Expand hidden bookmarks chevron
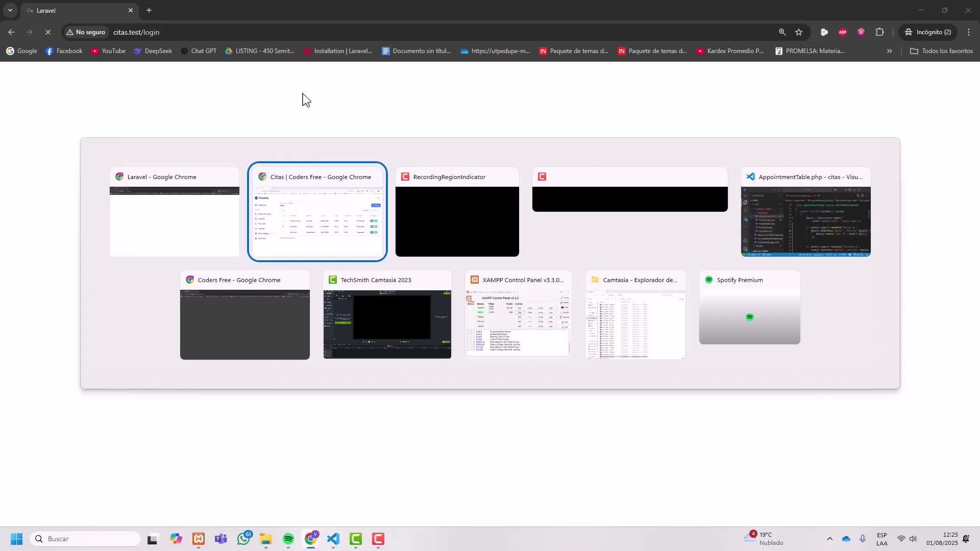The width and height of the screenshot is (980, 551). (889, 51)
